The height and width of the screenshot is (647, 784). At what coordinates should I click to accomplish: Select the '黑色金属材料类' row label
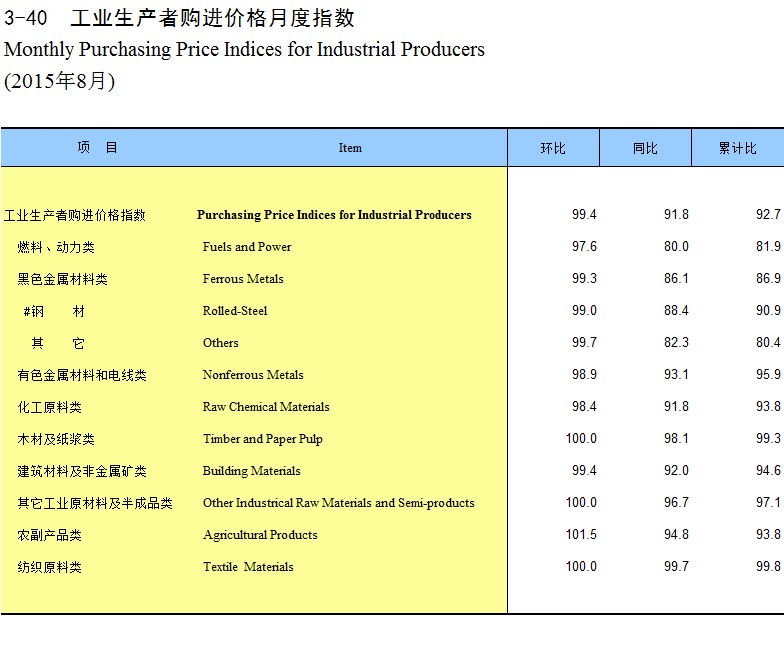tap(62, 279)
